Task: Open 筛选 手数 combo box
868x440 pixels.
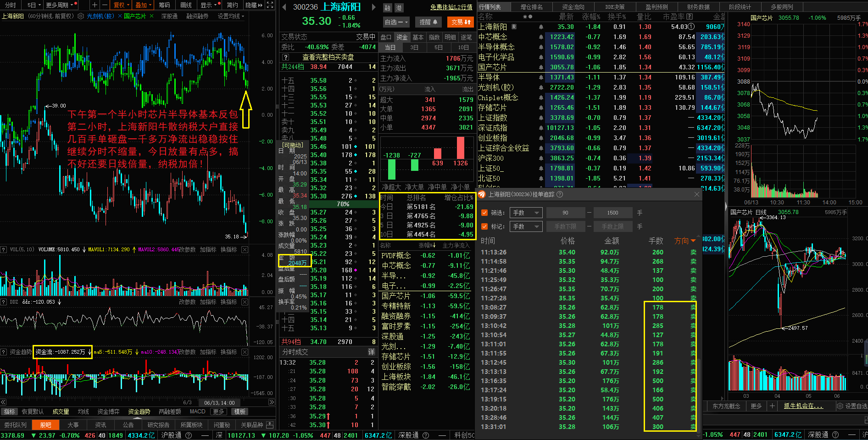Action: point(526,213)
